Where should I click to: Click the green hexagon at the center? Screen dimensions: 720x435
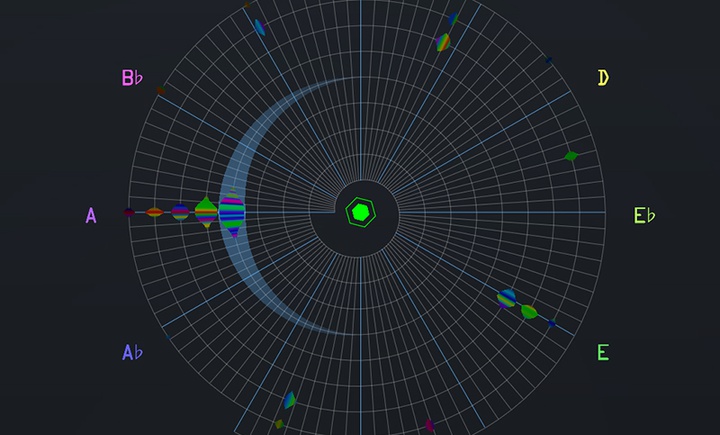360,212
